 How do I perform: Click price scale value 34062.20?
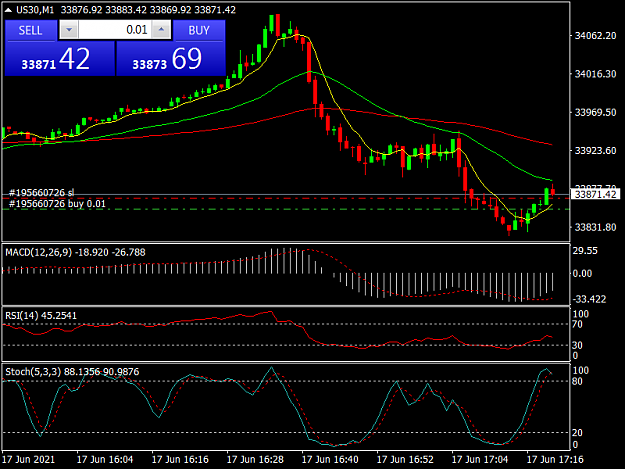[x=595, y=36]
